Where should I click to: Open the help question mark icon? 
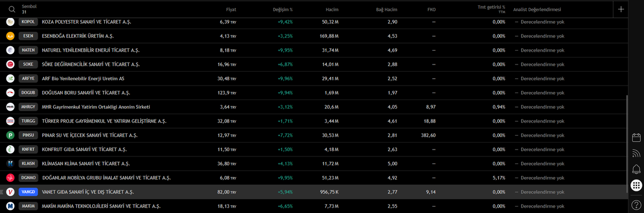pos(636,204)
